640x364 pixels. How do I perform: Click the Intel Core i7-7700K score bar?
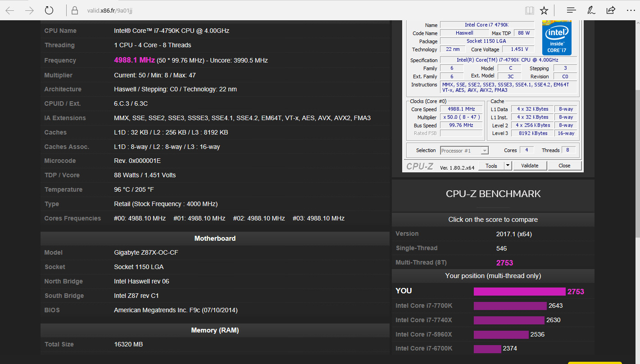[510, 306]
